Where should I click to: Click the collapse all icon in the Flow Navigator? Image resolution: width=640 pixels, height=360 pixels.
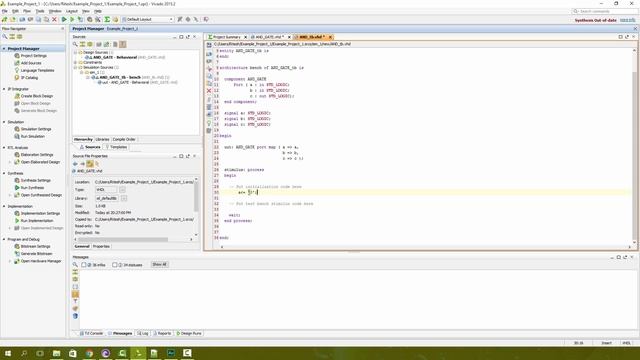(x=12, y=37)
